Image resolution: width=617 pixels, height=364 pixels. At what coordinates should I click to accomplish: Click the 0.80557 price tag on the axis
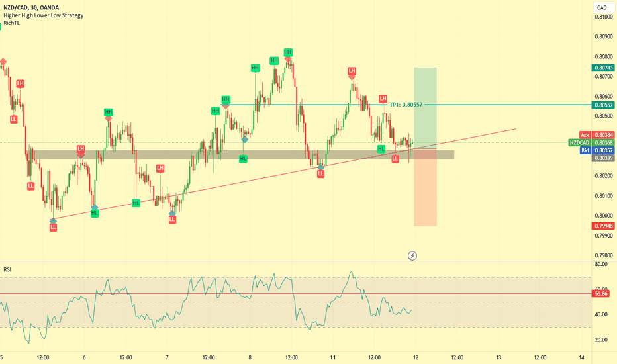point(603,105)
